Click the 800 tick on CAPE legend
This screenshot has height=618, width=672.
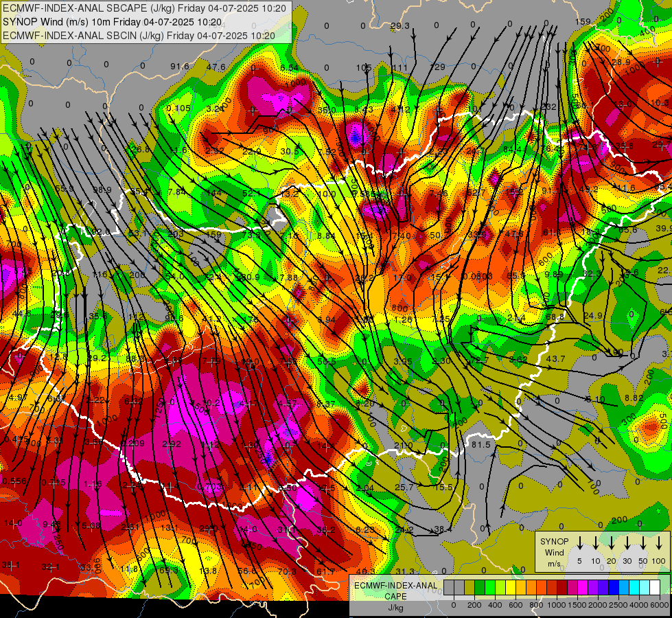536,605
